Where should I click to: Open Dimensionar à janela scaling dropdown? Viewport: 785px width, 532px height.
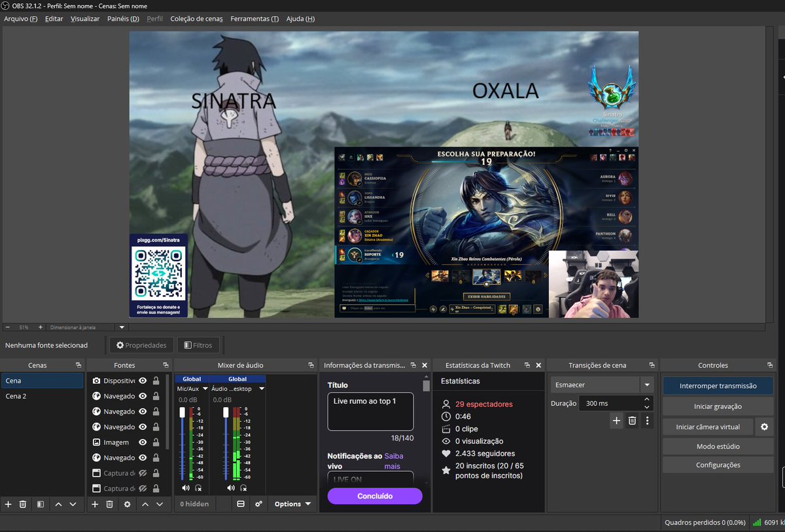(x=122, y=327)
